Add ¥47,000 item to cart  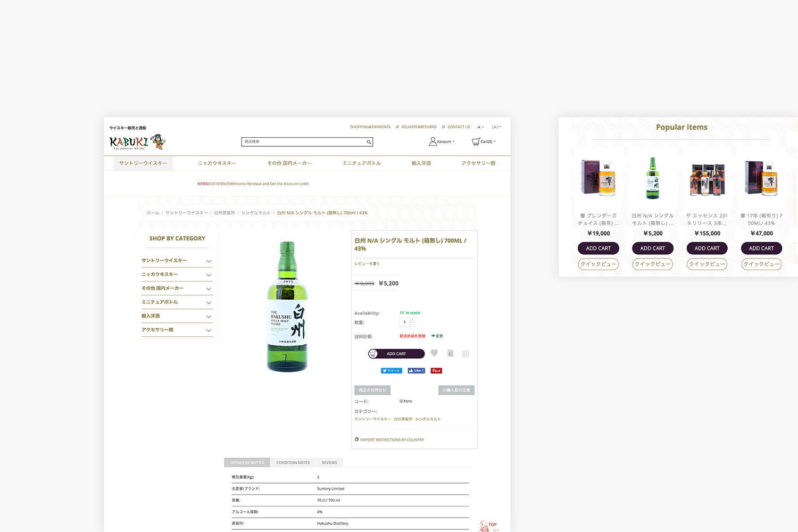761,248
